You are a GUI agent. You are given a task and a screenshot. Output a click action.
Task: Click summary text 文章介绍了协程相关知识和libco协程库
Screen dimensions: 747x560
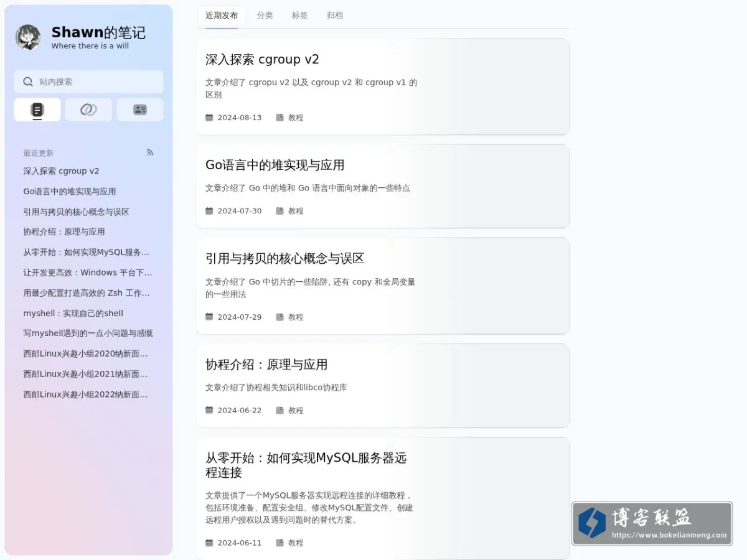coord(276,388)
